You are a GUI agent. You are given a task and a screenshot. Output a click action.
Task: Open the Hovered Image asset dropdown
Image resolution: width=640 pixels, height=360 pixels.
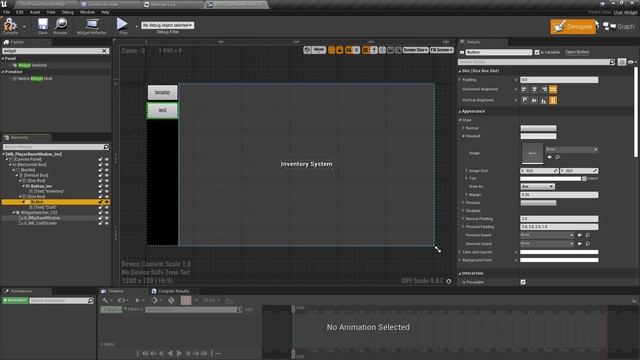[x=571, y=149]
